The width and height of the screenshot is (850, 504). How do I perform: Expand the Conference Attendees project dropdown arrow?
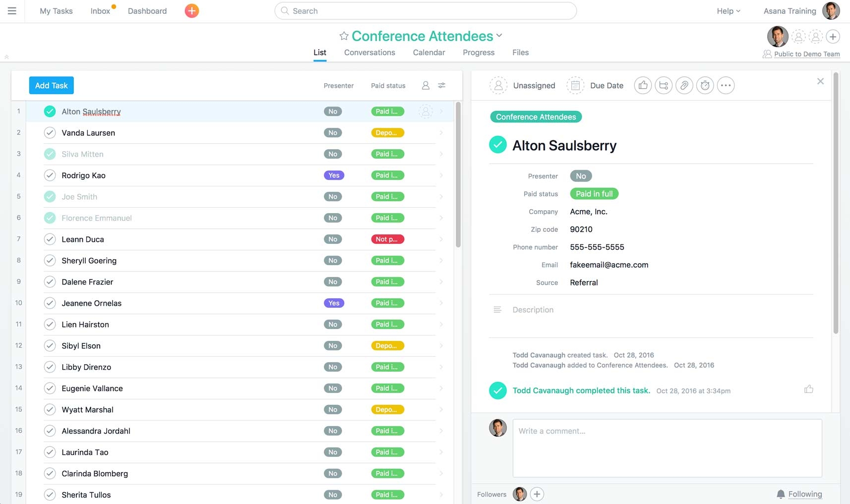[x=499, y=36]
